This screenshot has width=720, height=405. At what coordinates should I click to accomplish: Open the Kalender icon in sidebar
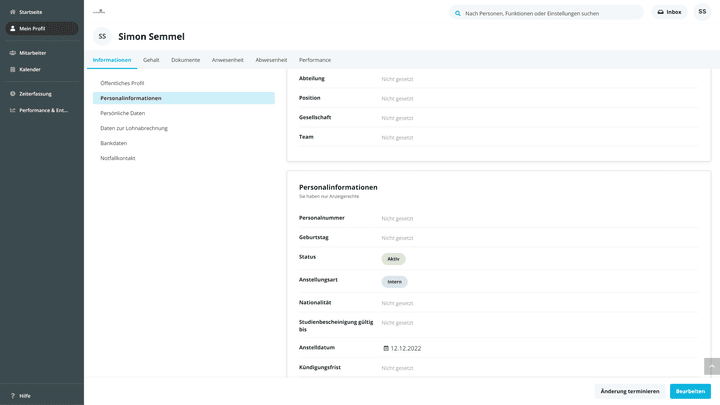click(12, 69)
